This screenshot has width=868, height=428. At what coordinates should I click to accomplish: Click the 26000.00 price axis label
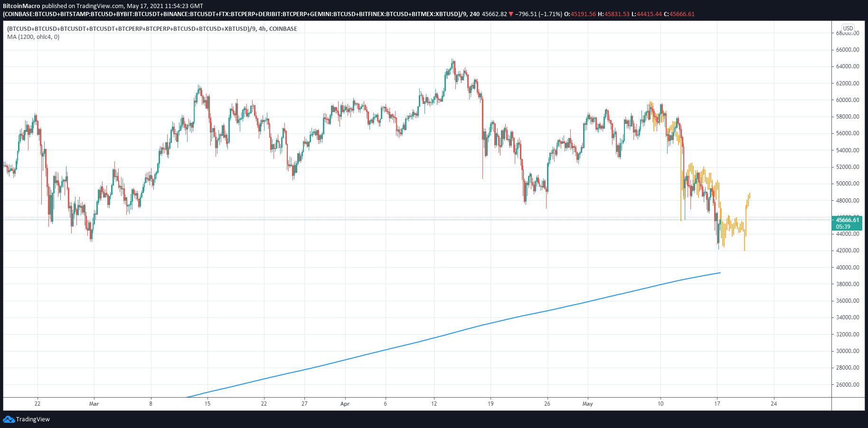[x=848, y=385]
